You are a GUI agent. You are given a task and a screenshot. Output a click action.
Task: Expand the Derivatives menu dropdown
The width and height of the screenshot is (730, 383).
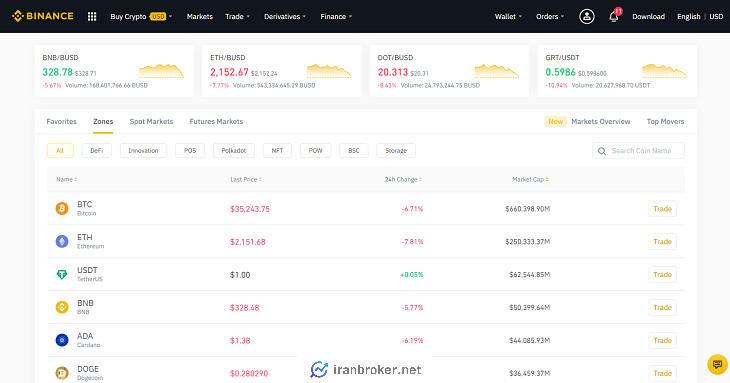285,16
